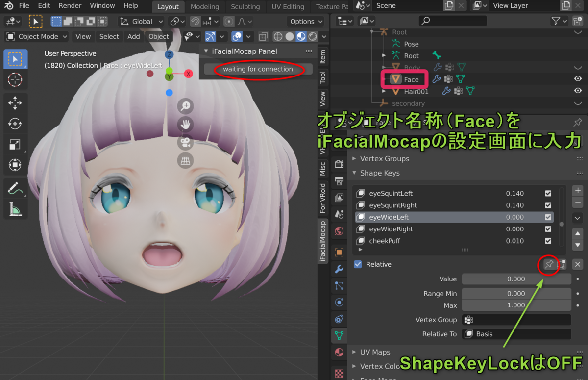
Task: Click the viewport zoom magnifier icon
Action: coord(186,106)
